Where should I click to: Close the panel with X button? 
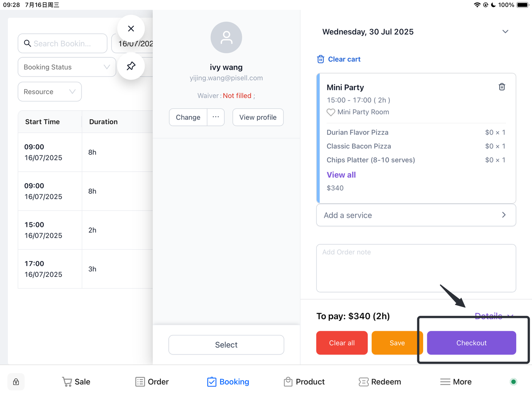pos(131,29)
